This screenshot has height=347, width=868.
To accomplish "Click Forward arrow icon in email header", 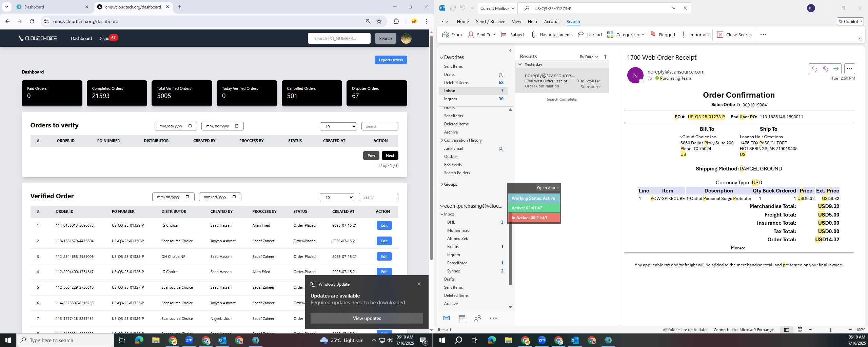I will [836, 69].
